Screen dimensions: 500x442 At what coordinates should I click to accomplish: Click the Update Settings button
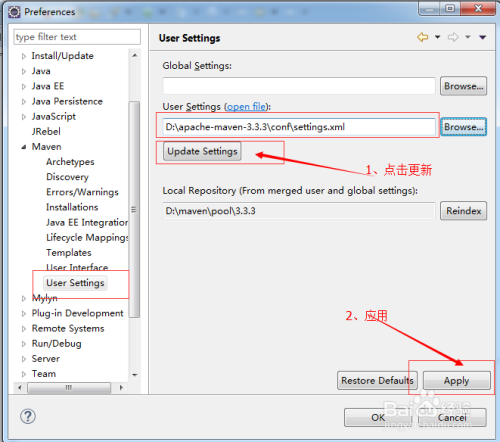[x=202, y=151]
